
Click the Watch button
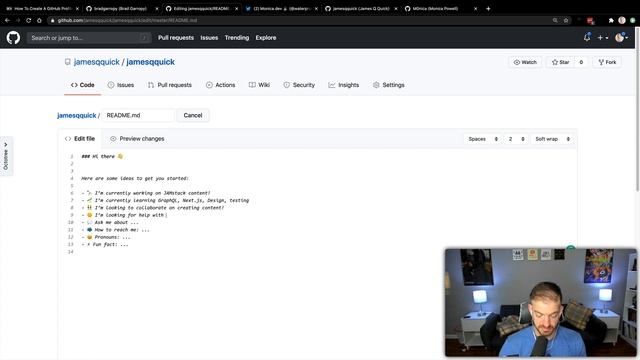525,62
